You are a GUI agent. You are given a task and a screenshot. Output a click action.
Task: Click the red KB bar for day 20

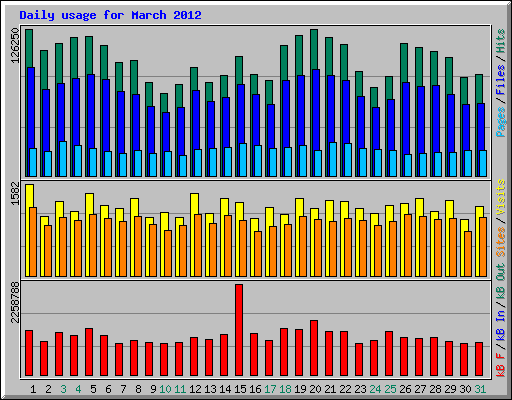point(314,348)
